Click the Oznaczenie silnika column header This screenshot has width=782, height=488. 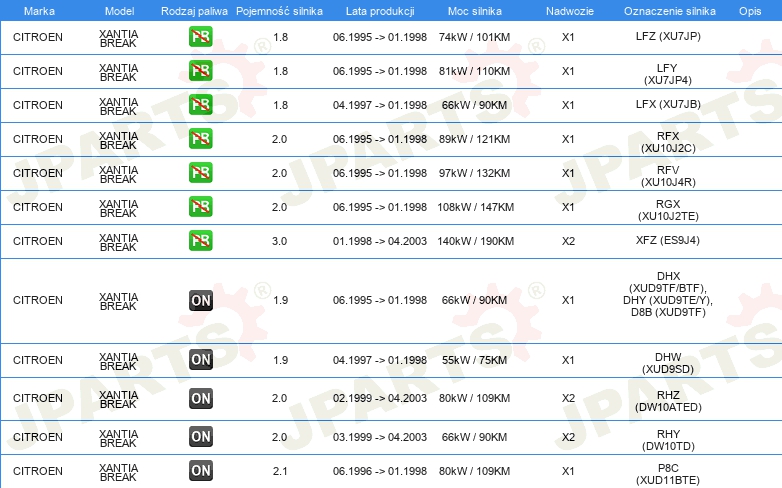(x=669, y=11)
